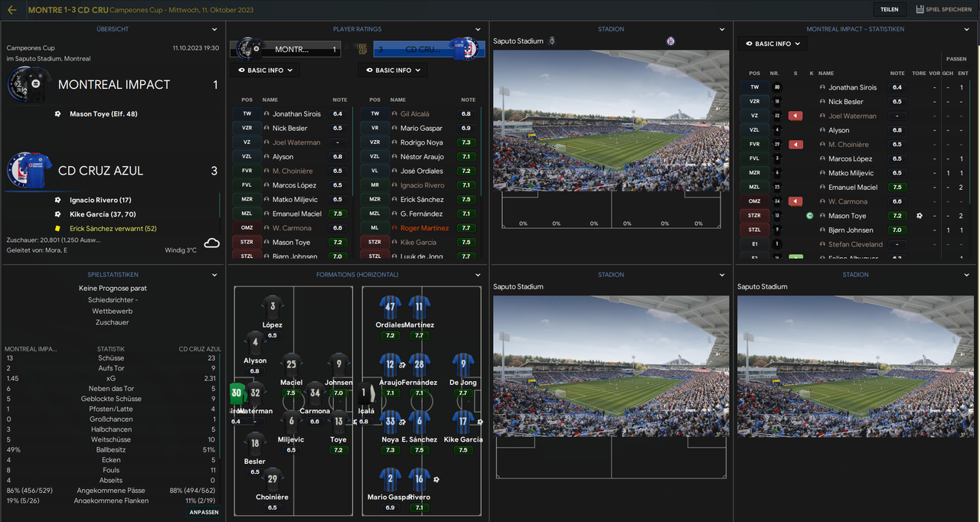Click Montreal shirt 29 Choinière on formation

click(273, 479)
